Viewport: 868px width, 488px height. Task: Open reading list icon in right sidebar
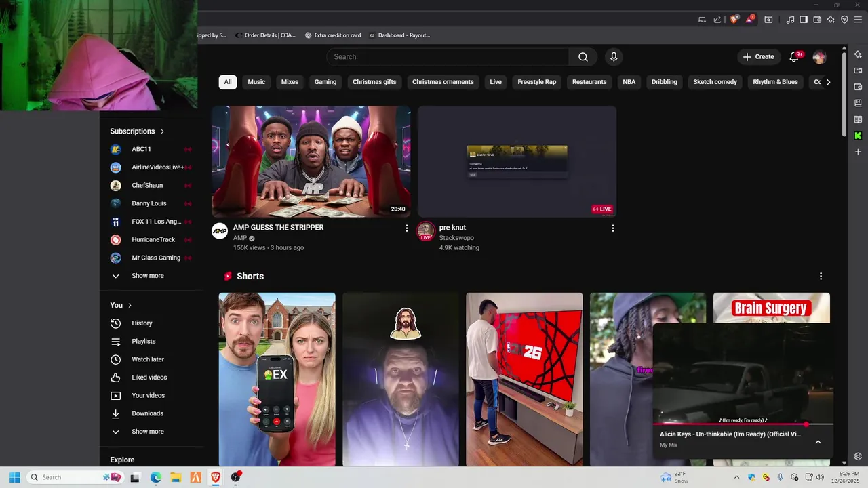coord(858,119)
